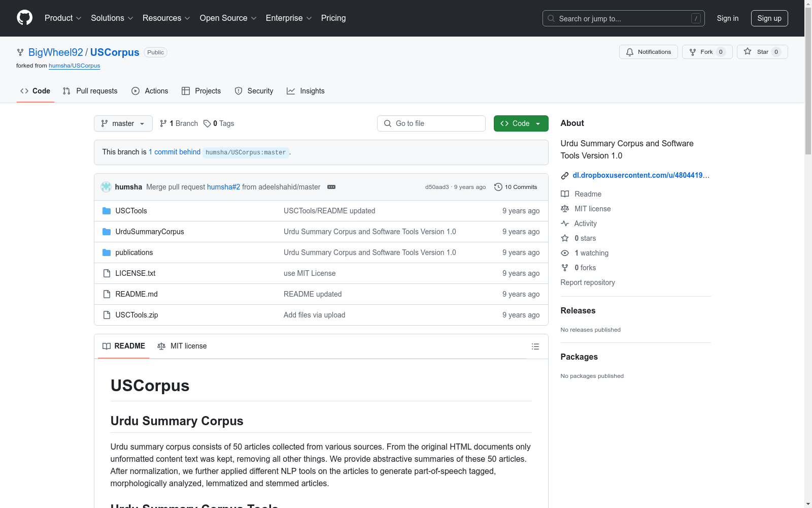View the 0 Tags page
This screenshot has height=508, width=812.
219,123
